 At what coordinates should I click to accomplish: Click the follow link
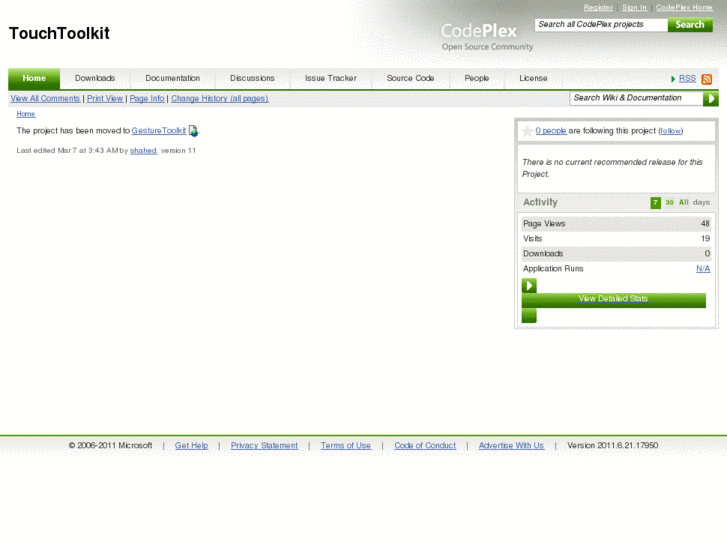(x=670, y=131)
